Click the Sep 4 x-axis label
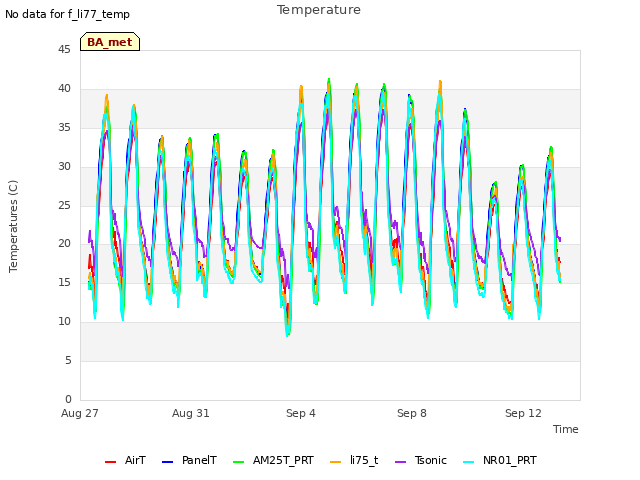640x480 pixels. pyautogui.click(x=301, y=413)
